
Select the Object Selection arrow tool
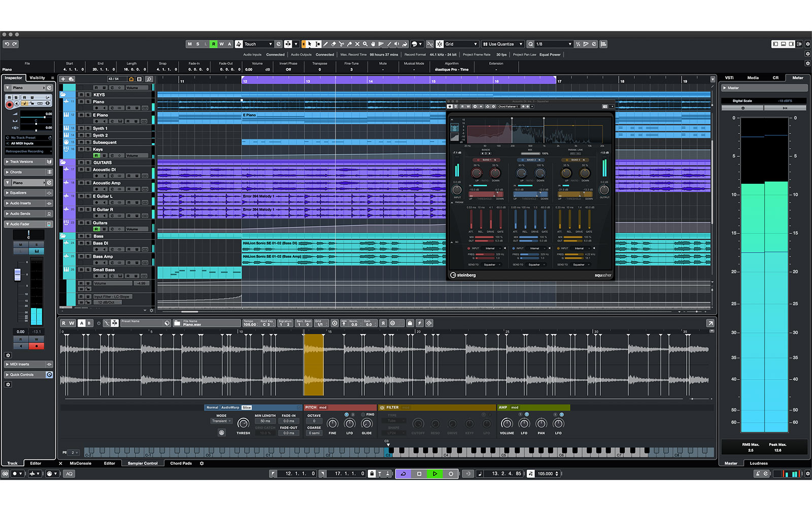[310, 44]
